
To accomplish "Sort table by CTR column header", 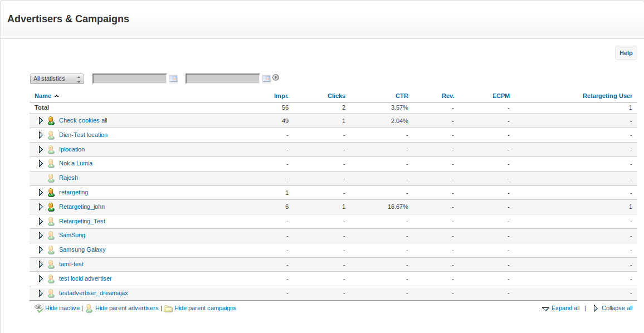I will pos(402,96).
